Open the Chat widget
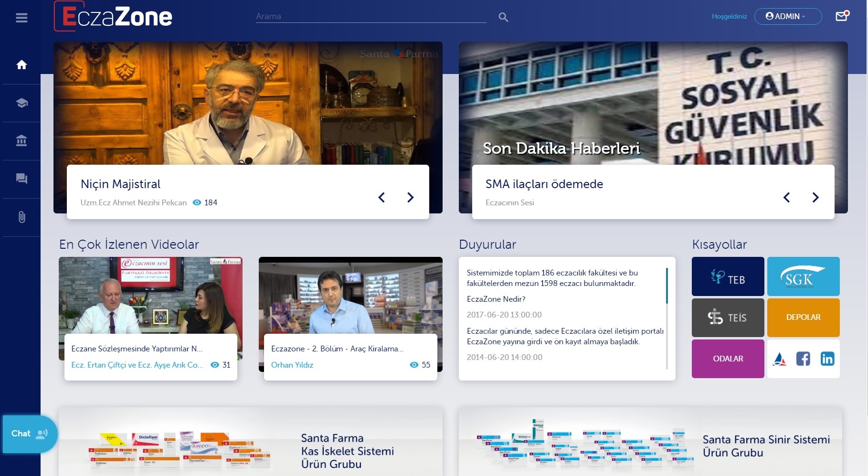The image size is (868, 476). point(30,434)
